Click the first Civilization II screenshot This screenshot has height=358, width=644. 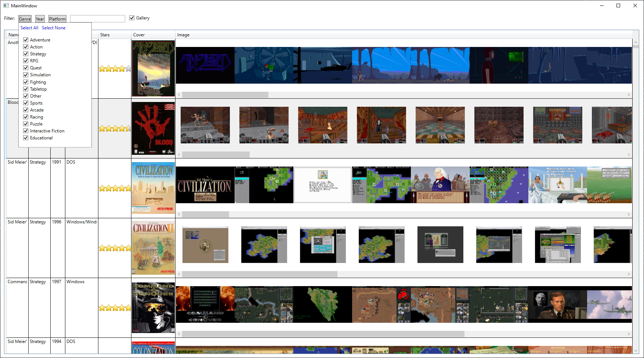point(205,245)
